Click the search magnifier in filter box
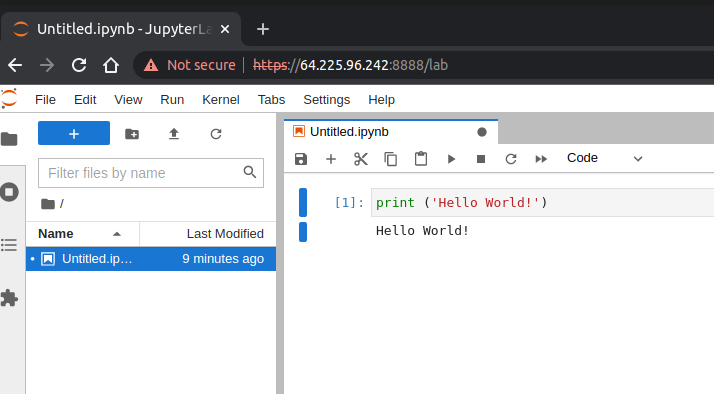714x394 pixels. [x=250, y=172]
